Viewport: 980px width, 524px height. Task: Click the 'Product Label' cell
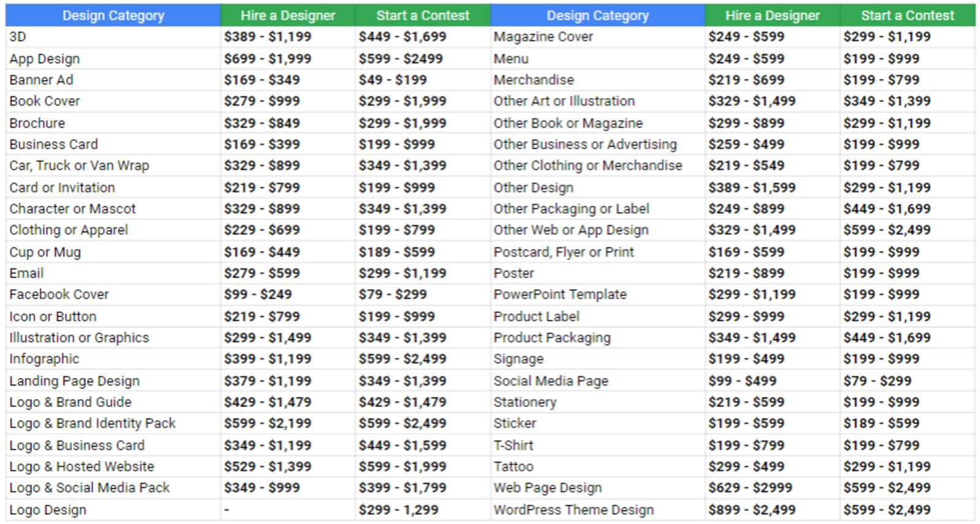(x=597, y=316)
